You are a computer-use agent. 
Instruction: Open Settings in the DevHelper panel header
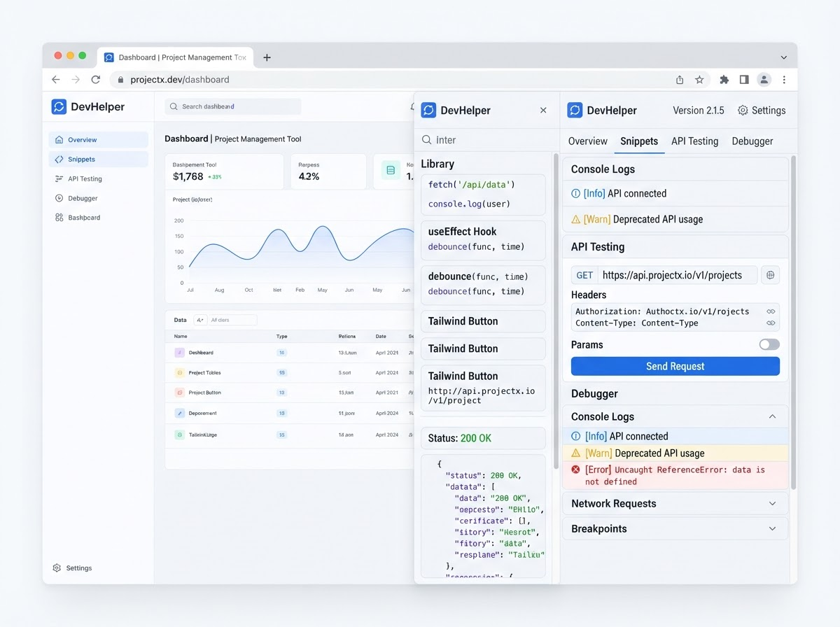(x=762, y=111)
